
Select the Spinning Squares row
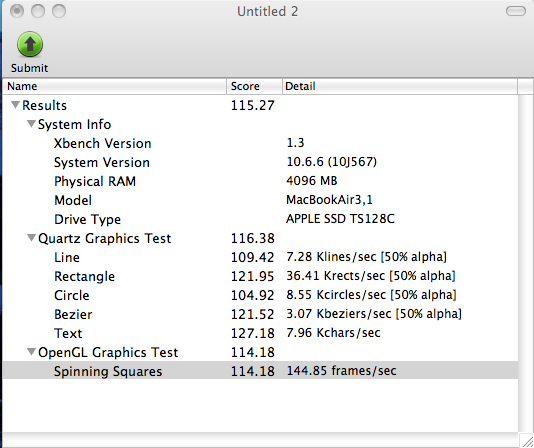pos(261,371)
